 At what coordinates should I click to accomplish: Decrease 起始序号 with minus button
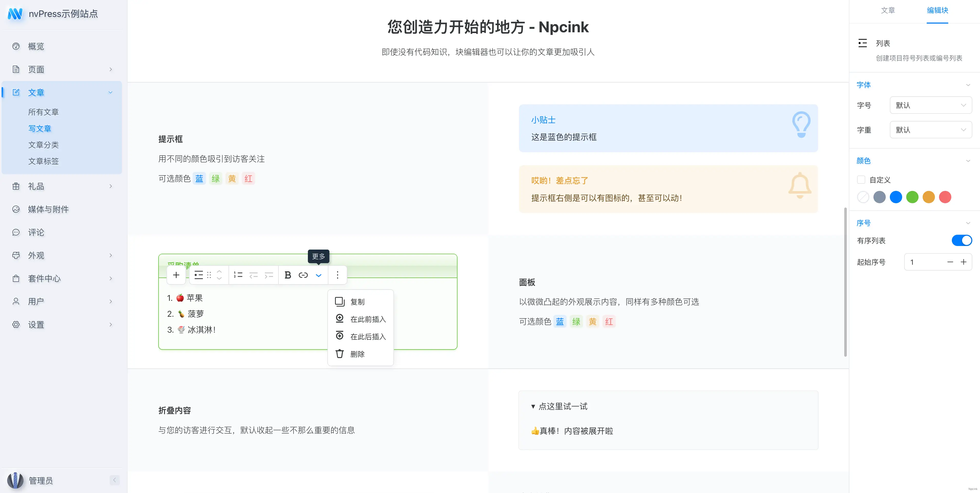coord(950,262)
